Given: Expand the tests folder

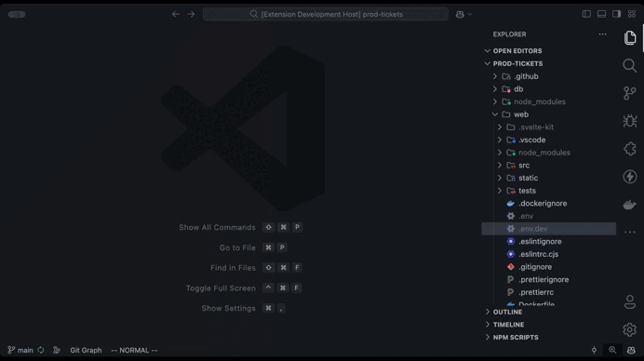Looking at the screenshot, I should 500,191.
